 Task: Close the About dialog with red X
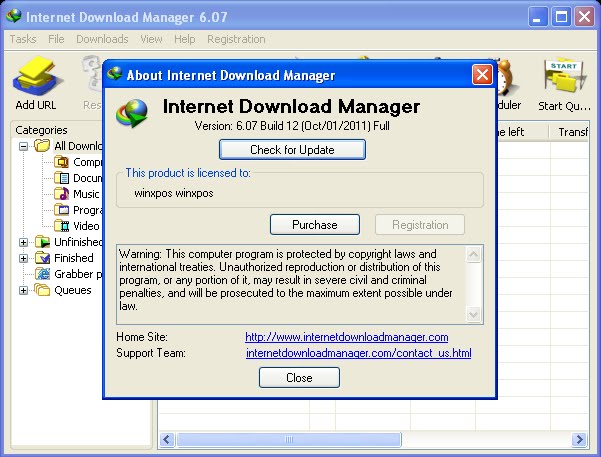tap(482, 74)
